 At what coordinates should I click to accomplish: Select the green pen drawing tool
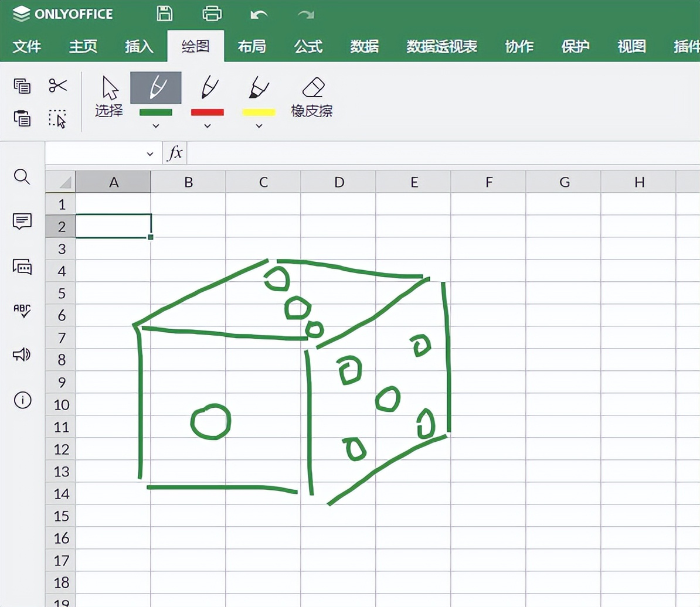point(155,88)
